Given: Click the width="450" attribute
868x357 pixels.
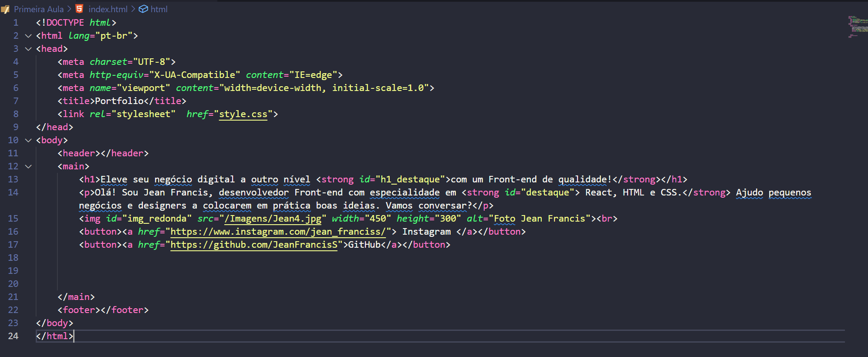Looking at the screenshot, I should coord(361,219).
